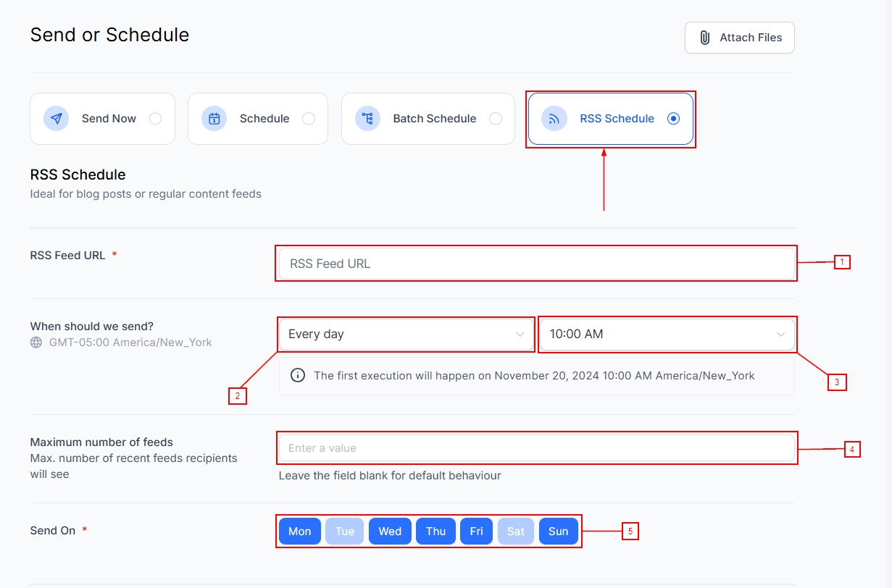Select the Send Now radio button
Image resolution: width=892 pixels, height=588 pixels.
click(x=155, y=119)
